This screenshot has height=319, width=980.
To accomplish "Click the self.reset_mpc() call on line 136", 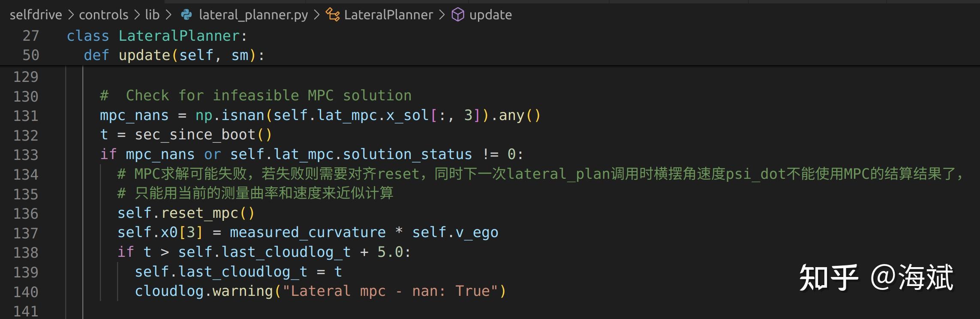I will (184, 213).
